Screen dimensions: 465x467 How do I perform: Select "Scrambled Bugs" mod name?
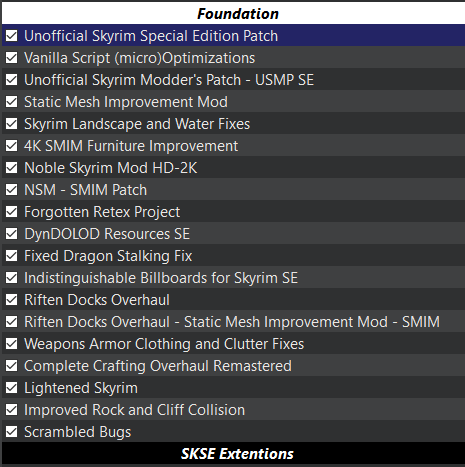(x=78, y=432)
